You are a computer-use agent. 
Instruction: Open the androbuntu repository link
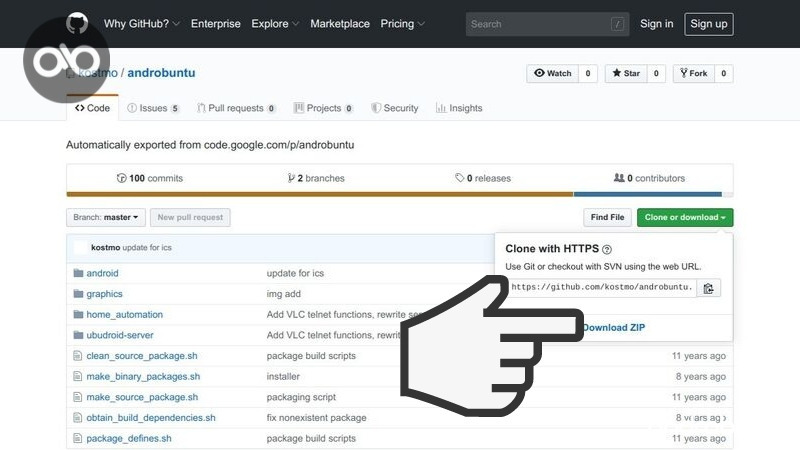point(161,73)
